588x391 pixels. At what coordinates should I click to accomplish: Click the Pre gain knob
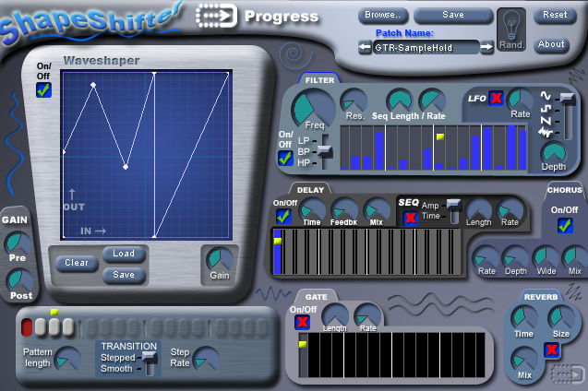(x=18, y=243)
